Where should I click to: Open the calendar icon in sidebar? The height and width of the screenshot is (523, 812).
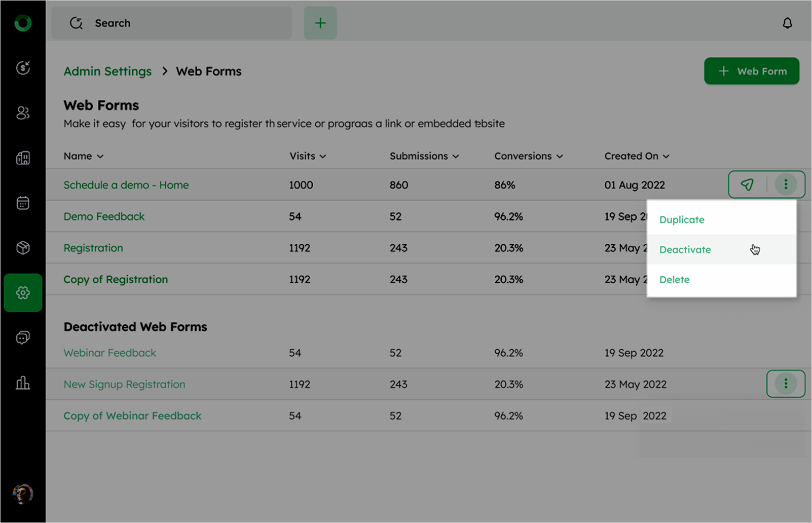[23, 203]
